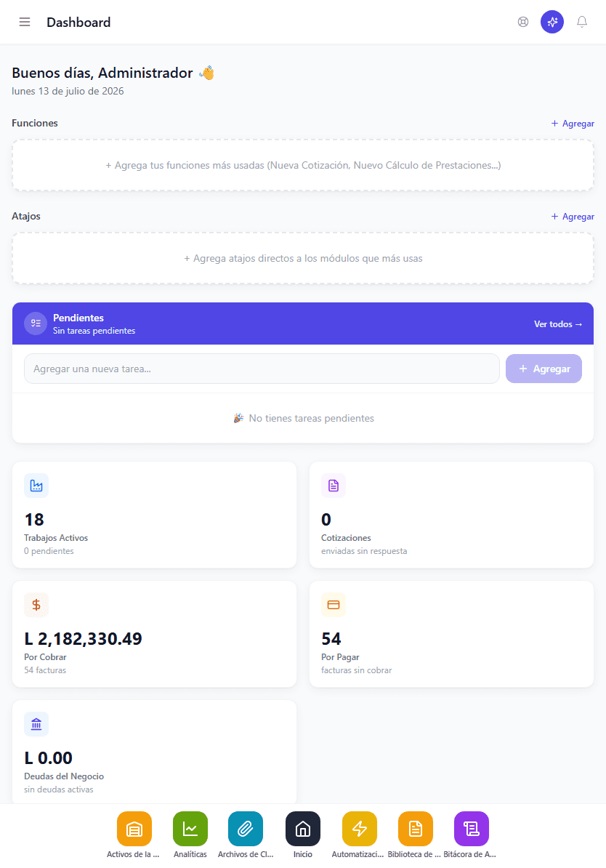Viewport: 606px width, 868px height.
Task: Click the Agrega atajos directos placeholder box
Action: (x=303, y=258)
